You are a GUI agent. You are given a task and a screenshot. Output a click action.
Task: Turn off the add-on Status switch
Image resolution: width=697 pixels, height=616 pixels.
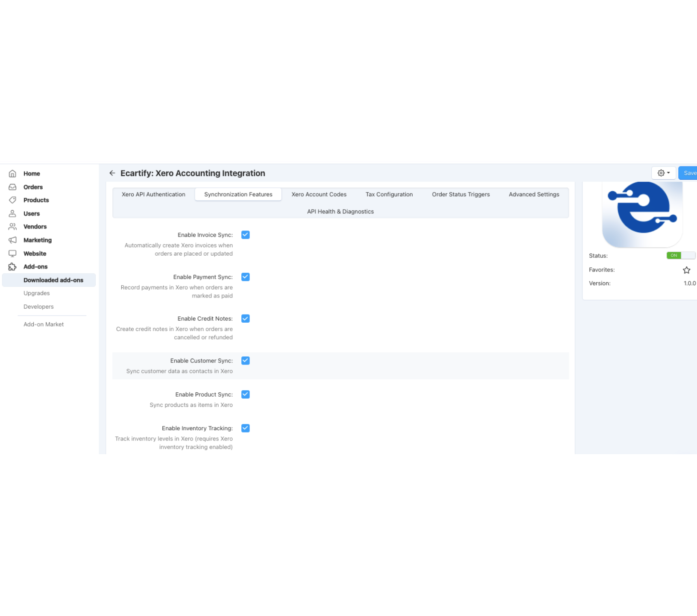pos(680,256)
